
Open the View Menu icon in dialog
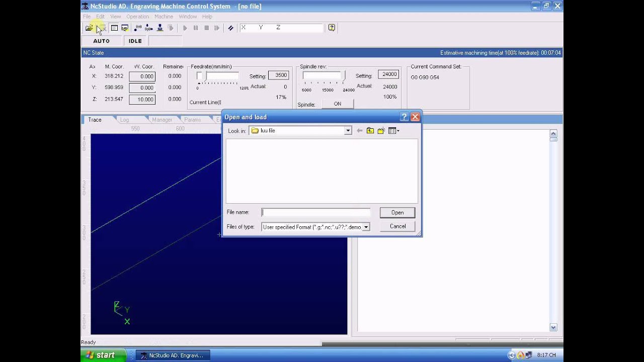point(393,131)
